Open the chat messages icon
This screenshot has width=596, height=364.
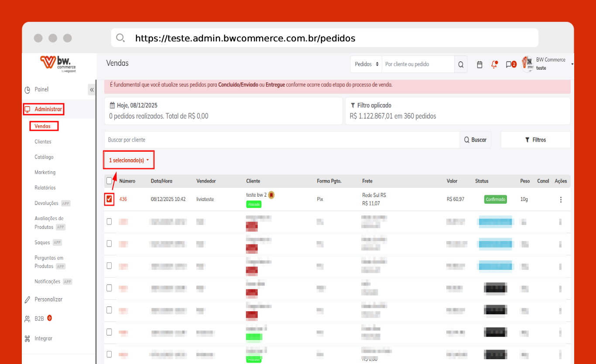point(510,65)
